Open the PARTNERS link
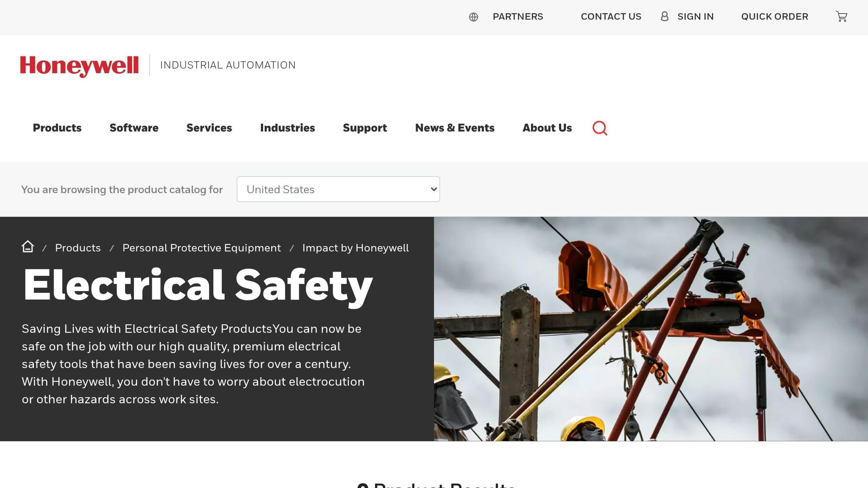This screenshot has width=868, height=488. click(x=517, y=17)
